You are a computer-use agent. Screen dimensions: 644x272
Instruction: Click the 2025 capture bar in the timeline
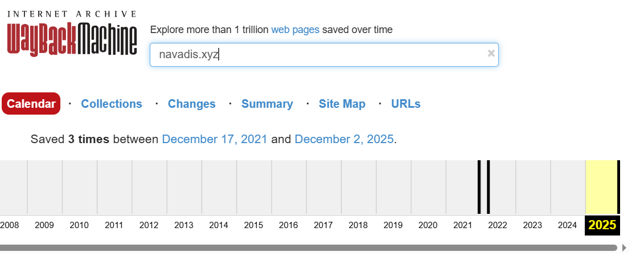(618, 187)
